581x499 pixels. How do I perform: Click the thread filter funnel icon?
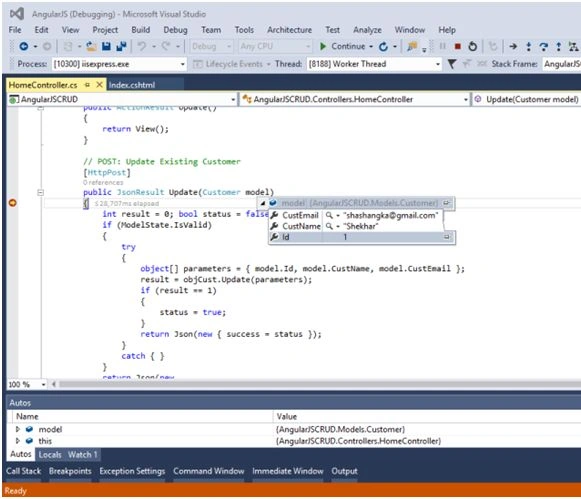(451, 64)
